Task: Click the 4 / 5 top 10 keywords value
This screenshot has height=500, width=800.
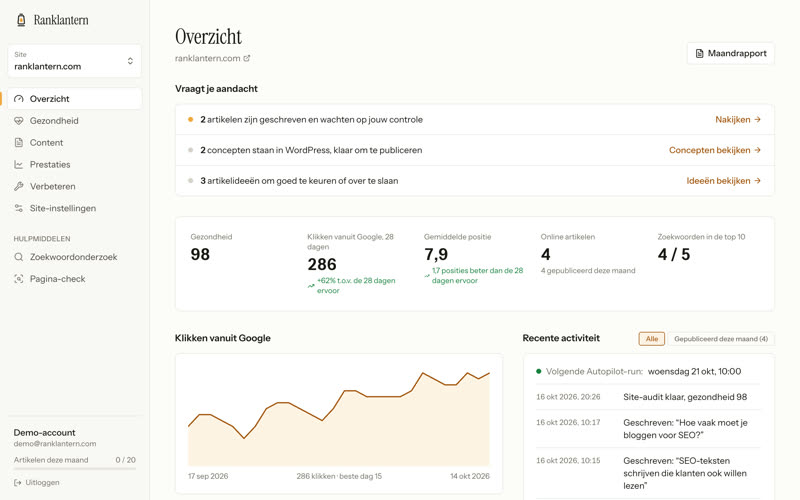Action: [674, 254]
